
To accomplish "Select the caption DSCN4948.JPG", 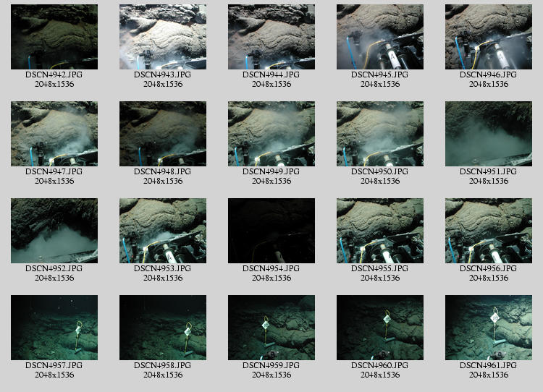I will (x=163, y=171).
